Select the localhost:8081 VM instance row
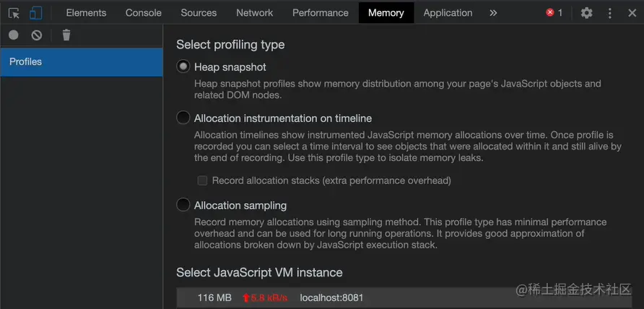Screen dimensions: 644x309 331,297
